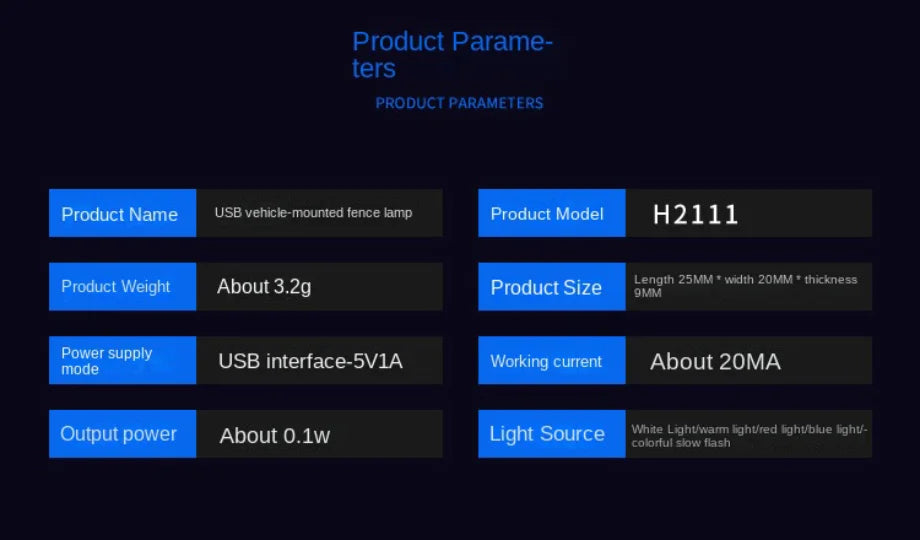The height and width of the screenshot is (540, 920).
Task: Click the PRODUCT PARAMETERS uppercase subtitle
Action: (x=459, y=103)
